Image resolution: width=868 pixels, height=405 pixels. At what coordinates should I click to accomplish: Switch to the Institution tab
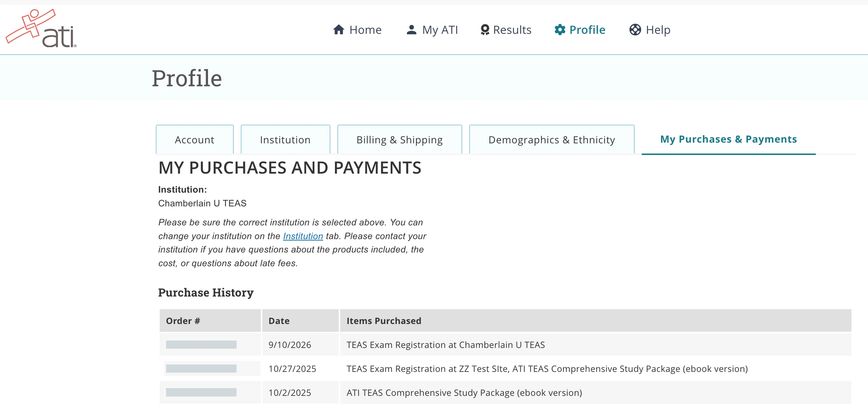(285, 139)
